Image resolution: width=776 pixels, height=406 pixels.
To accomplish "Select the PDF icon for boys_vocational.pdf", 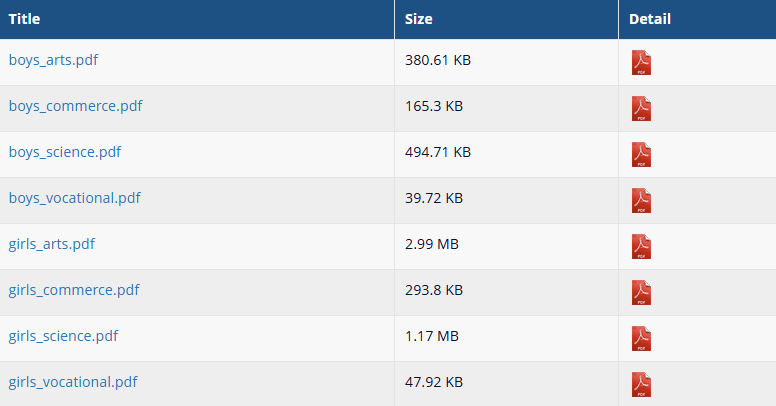I will coord(641,201).
